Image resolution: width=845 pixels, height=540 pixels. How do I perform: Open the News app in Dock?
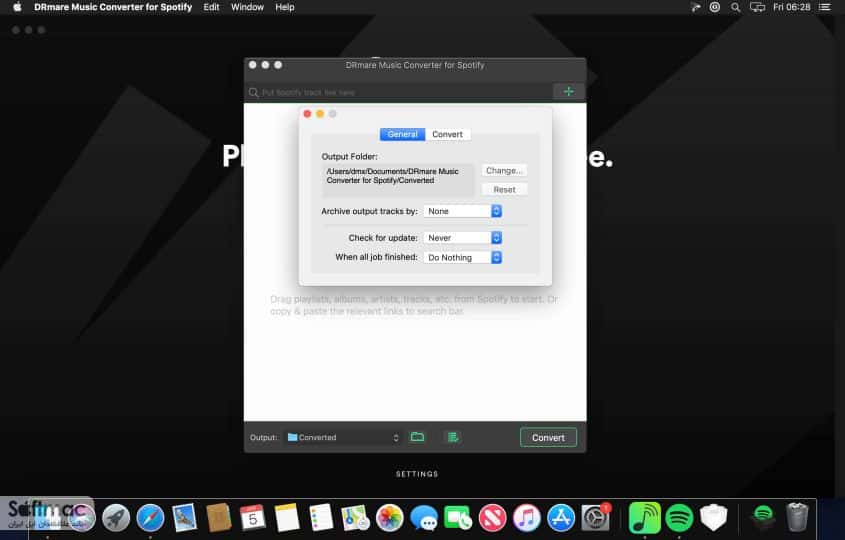pos(492,518)
